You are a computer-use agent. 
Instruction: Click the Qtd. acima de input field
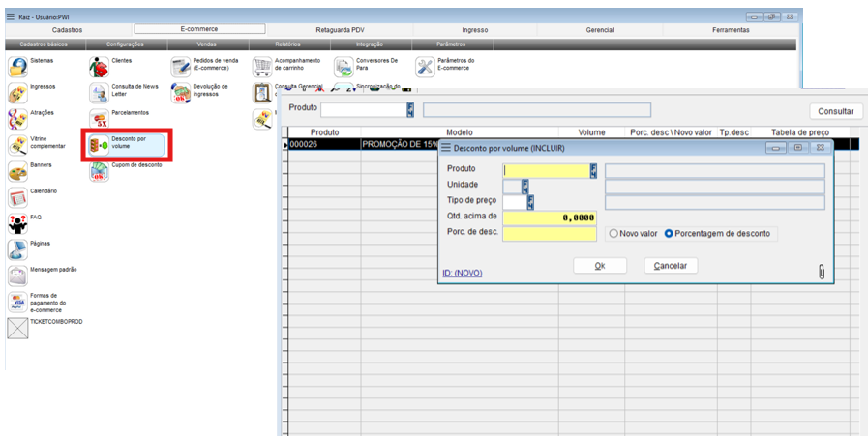[550, 218]
